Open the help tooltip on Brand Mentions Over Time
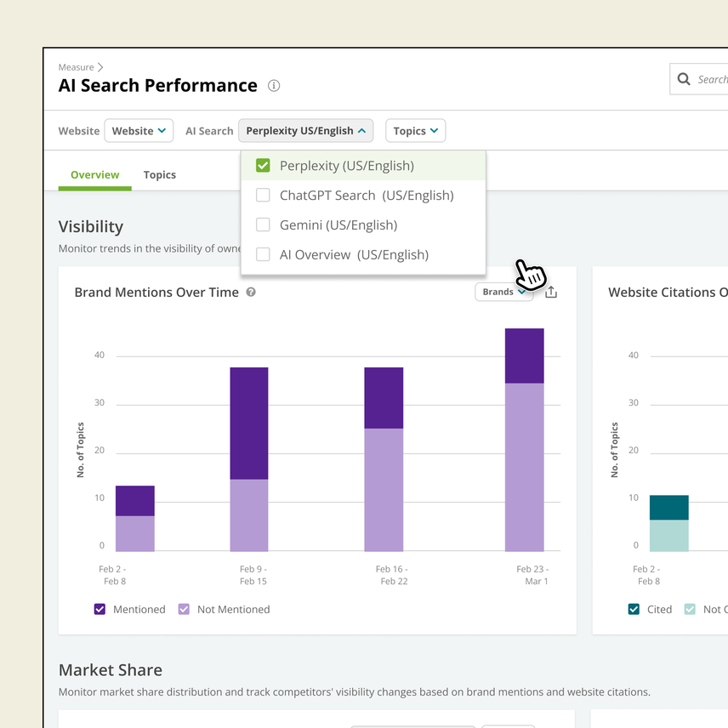Image resolution: width=728 pixels, height=728 pixels. 251,292
